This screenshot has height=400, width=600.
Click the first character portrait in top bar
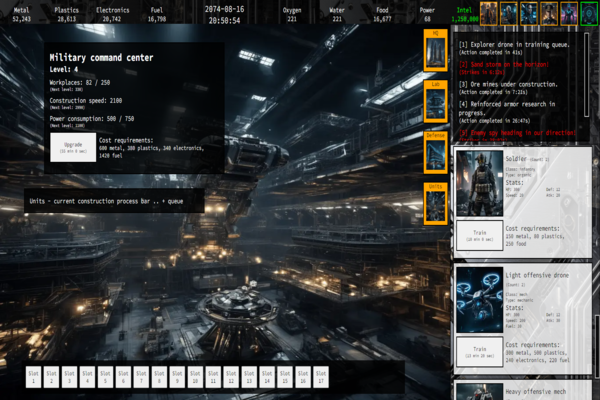pyautogui.click(x=489, y=12)
